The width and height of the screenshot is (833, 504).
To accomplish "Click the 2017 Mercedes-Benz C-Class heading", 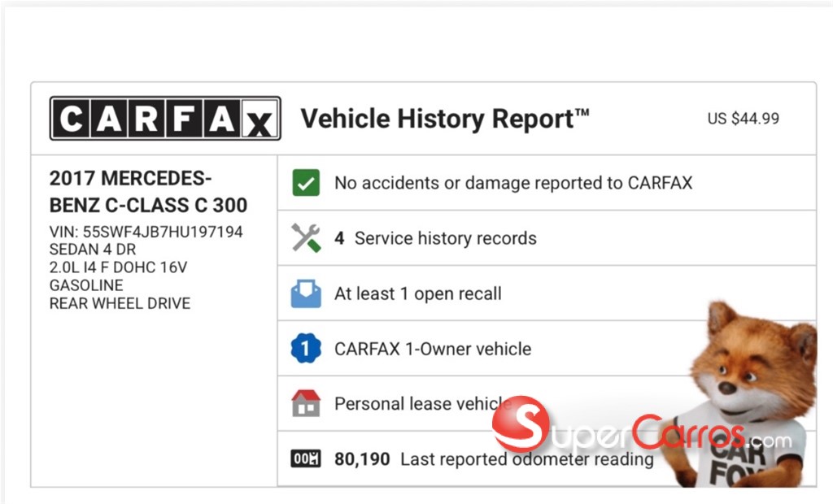I will [x=148, y=191].
